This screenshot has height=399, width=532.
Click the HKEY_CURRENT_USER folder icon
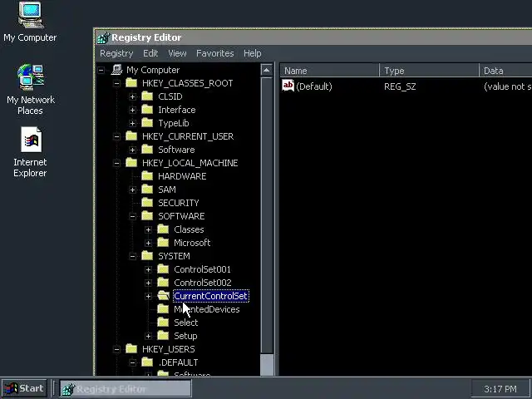(x=131, y=136)
